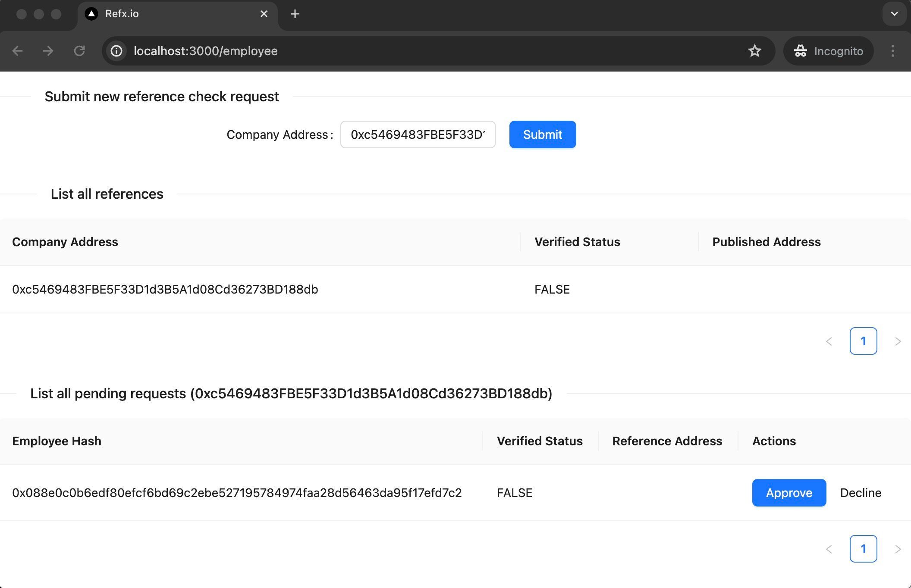Select page 1 in pending requests pagination
Viewport: 911px width, 588px height.
(x=863, y=549)
